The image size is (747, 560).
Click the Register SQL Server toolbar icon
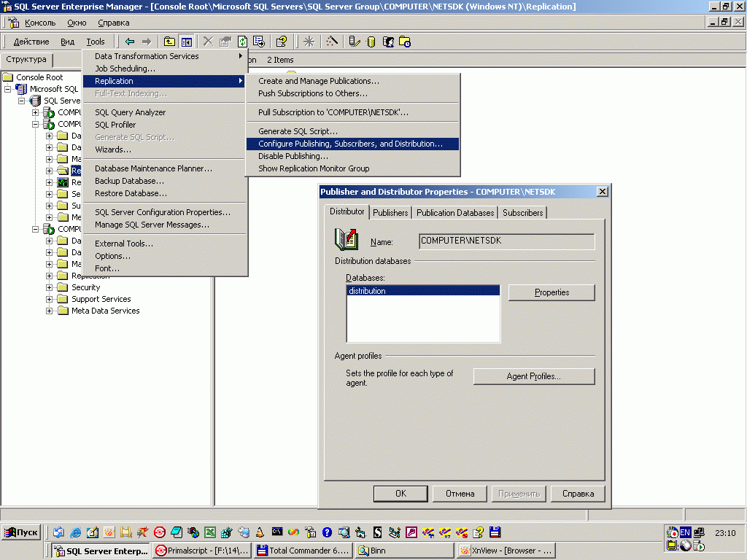click(354, 42)
